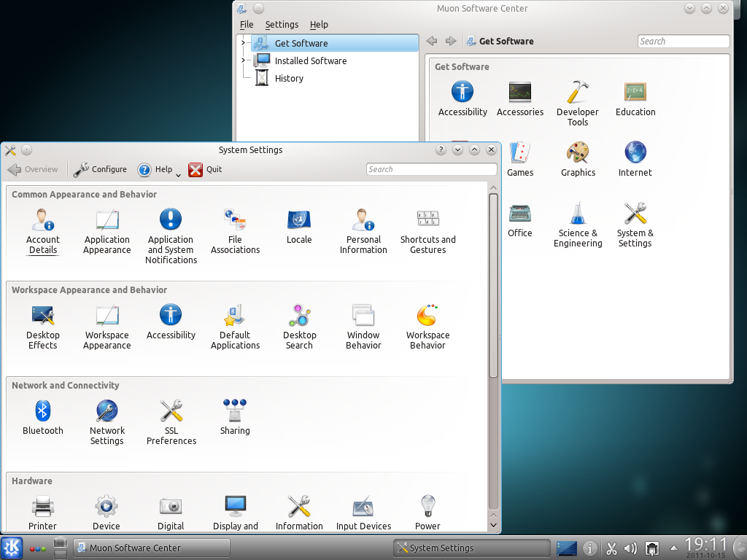Browse Internet category in Muon
Image resolution: width=747 pixels, height=560 pixels.
coord(635,159)
